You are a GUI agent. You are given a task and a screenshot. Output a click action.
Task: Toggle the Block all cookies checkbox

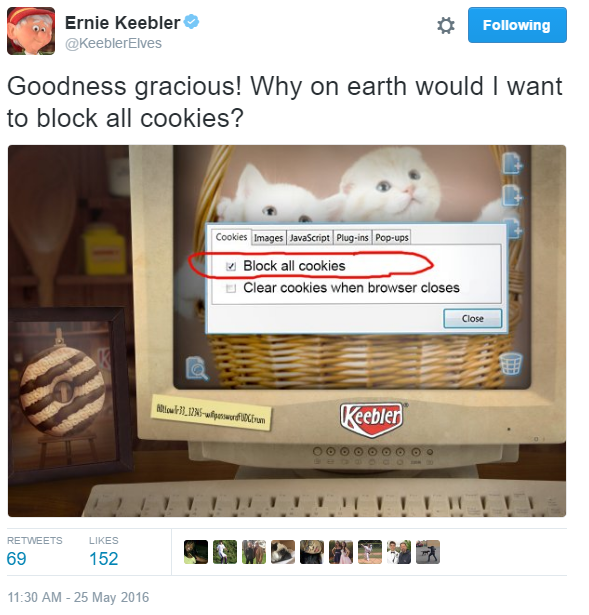(231, 267)
